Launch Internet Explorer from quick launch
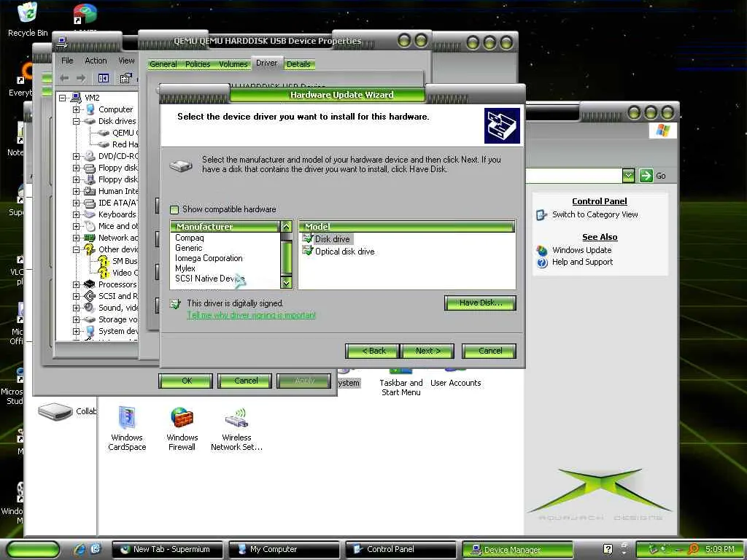Screen dimensions: 747x560 pyautogui.click(x=80, y=550)
